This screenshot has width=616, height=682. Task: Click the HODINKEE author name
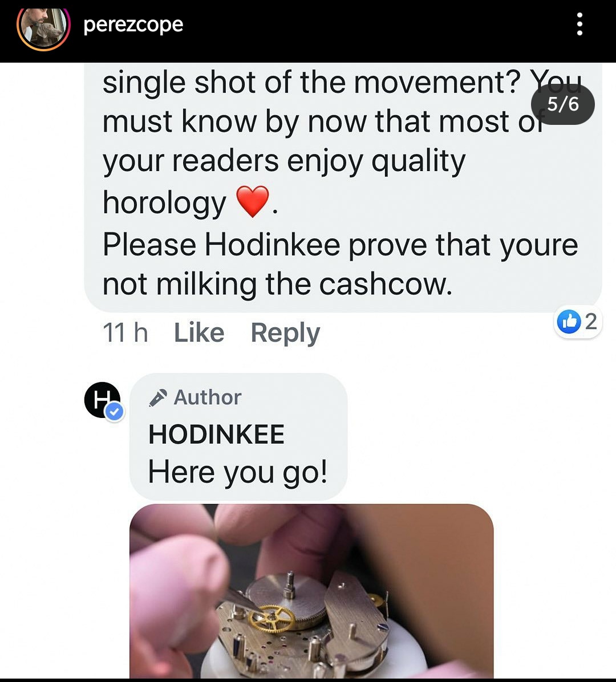tap(216, 434)
